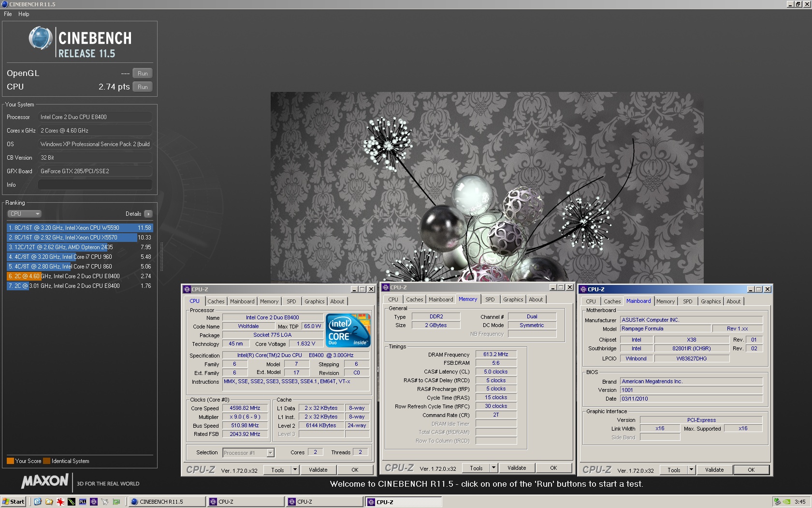Image resolution: width=812 pixels, height=508 pixels.
Task: Select highlighted 4.60 GHz E8400 ranking row
Action: pos(80,276)
